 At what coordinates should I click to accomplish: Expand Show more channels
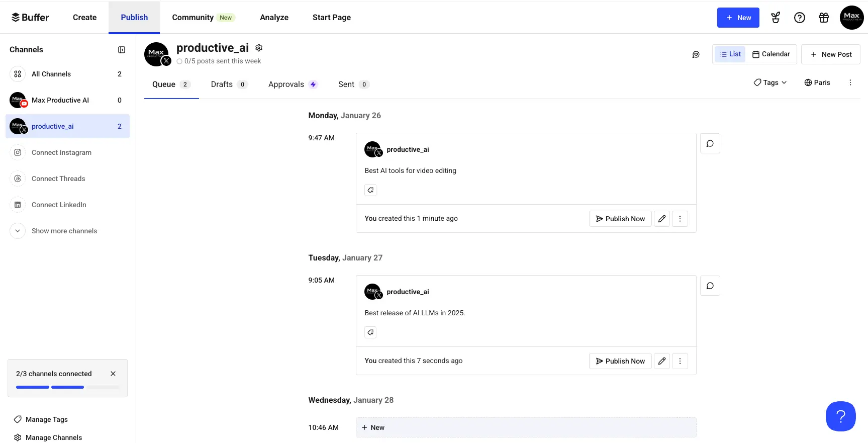tap(64, 231)
